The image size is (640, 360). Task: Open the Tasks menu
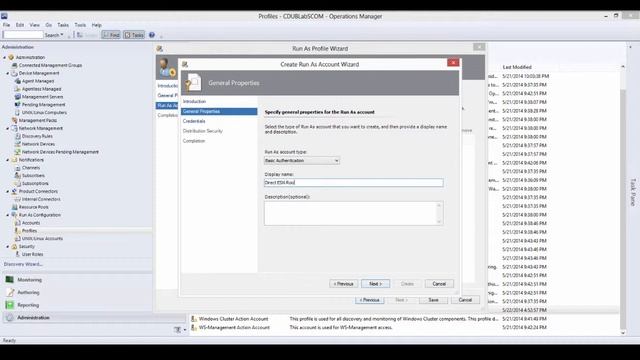point(63,25)
